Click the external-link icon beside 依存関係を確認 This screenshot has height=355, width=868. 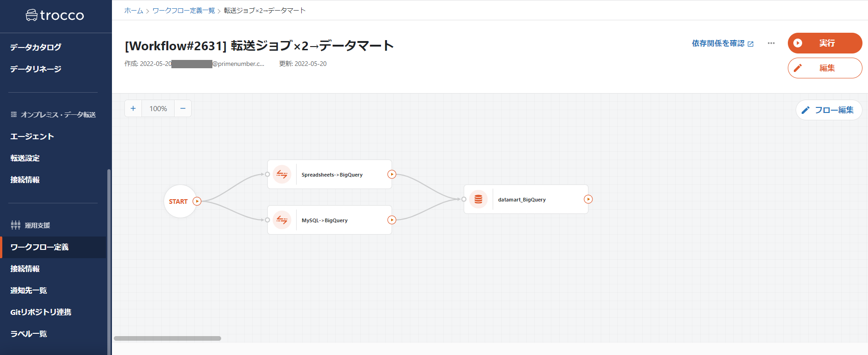pyautogui.click(x=751, y=44)
